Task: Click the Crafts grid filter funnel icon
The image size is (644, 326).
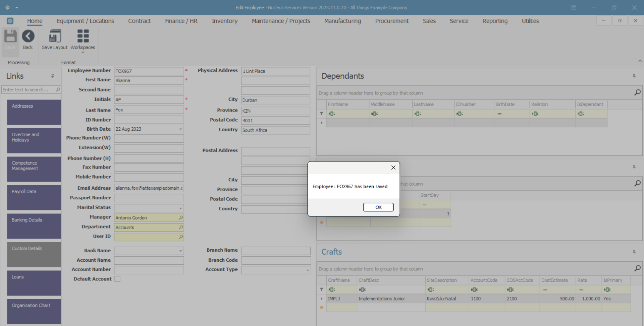Action: [322, 289]
